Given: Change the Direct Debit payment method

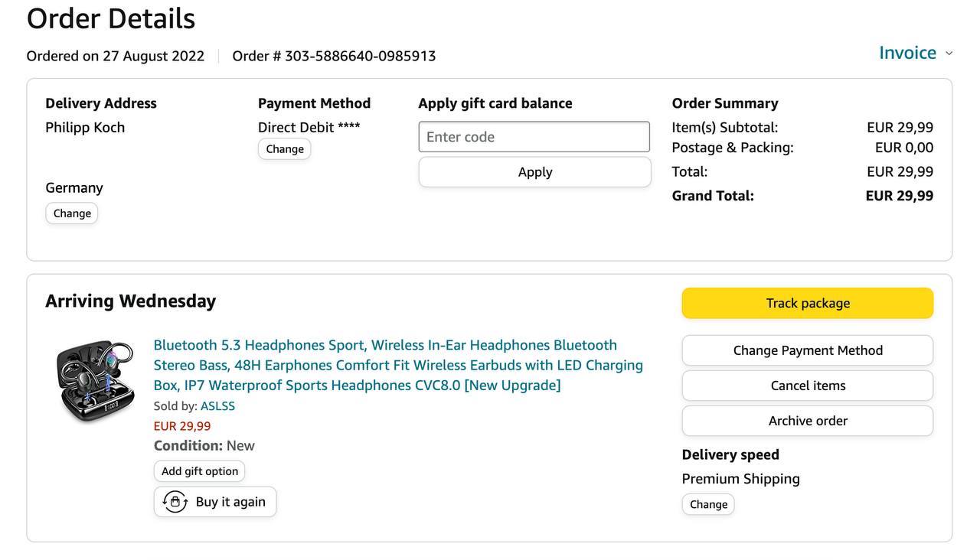Looking at the screenshot, I should 285,149.
